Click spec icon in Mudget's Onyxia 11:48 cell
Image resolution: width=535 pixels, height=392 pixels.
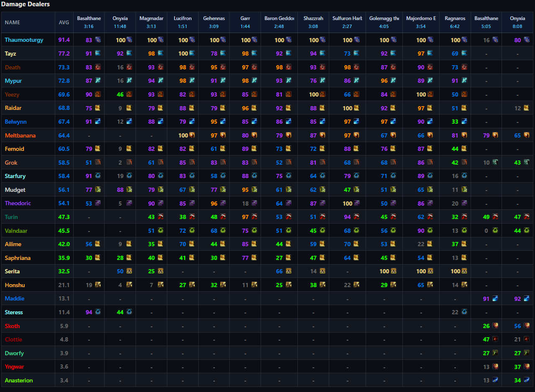click(x=129, y=190)
